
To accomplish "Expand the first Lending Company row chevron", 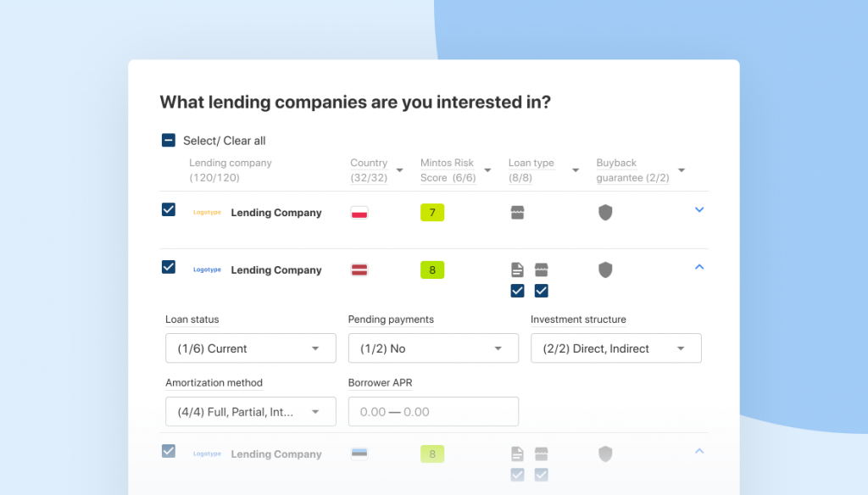I will [x=699, y=210].
